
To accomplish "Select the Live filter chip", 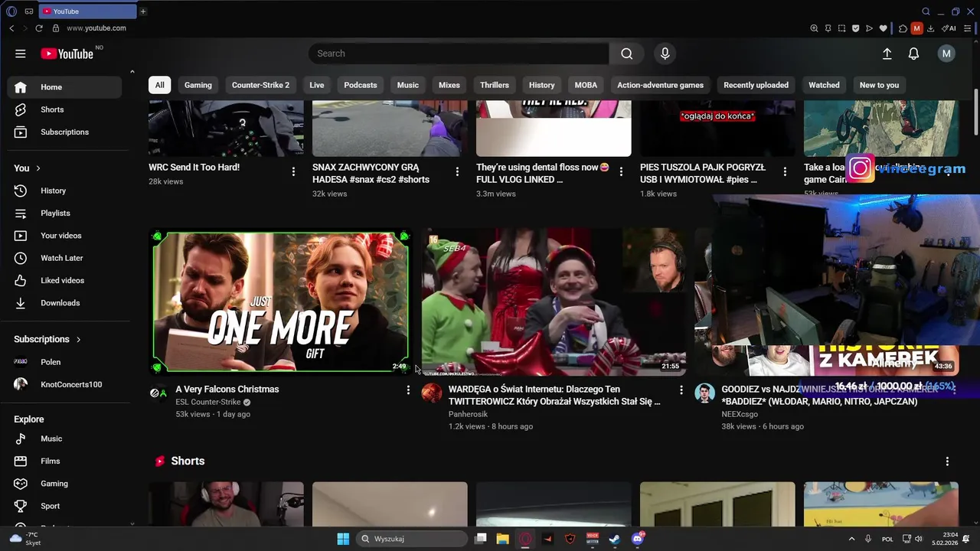I will click(x=317, y=85).
